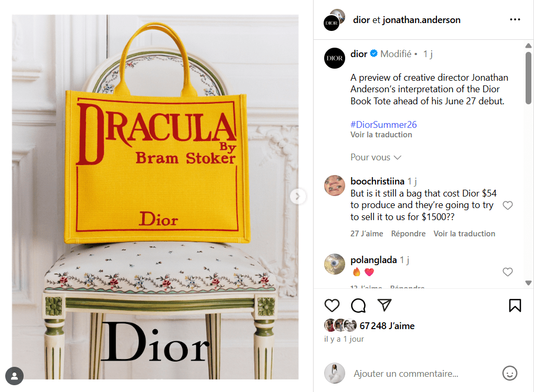The height and width of the screenshot is (392, 534).
Task: Open jonathan.anderson profile link
Action: 421,20
